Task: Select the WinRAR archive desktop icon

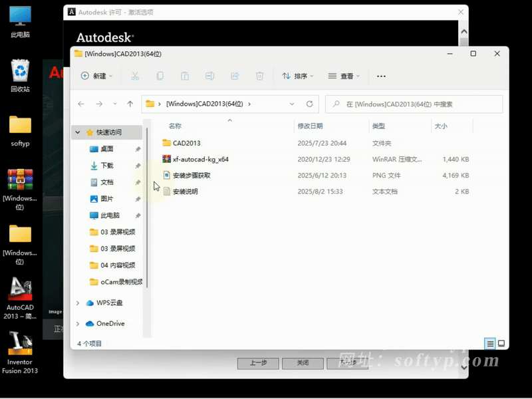Action: coord(20,190)
